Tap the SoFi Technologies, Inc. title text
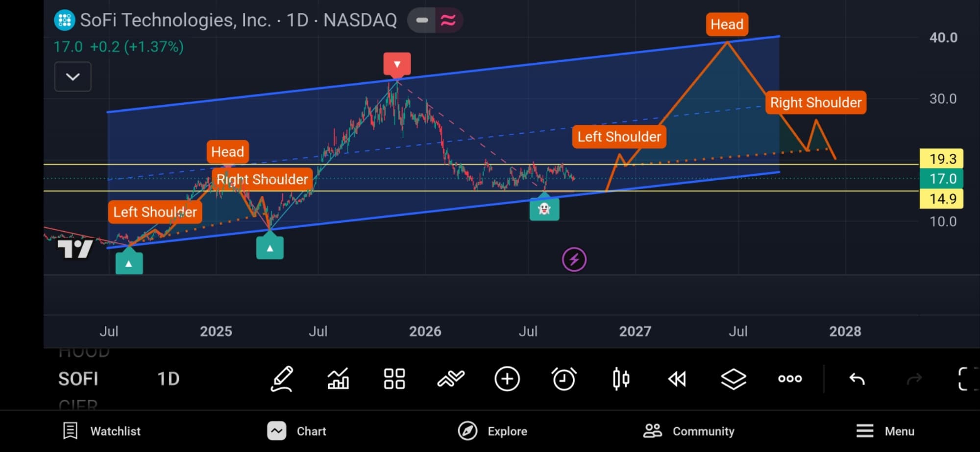Image resolution: width=980 pixels, height=452 pixels. pyautogui.click(x=175, y=20)
